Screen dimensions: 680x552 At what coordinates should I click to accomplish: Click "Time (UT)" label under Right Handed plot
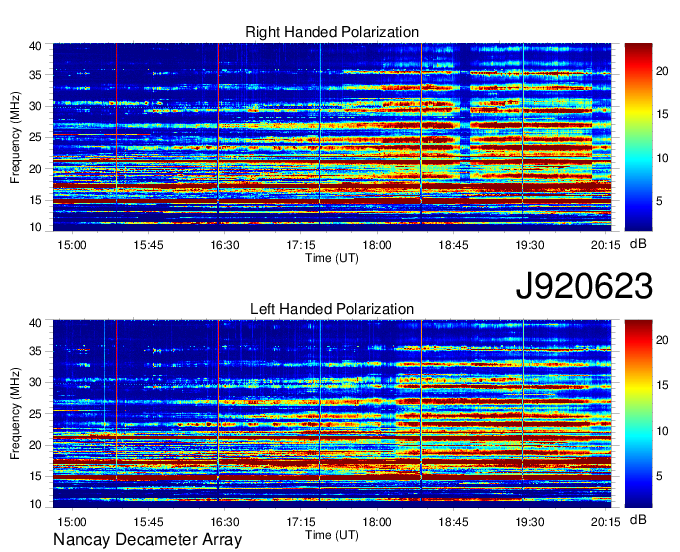click(x=332, y=258)
